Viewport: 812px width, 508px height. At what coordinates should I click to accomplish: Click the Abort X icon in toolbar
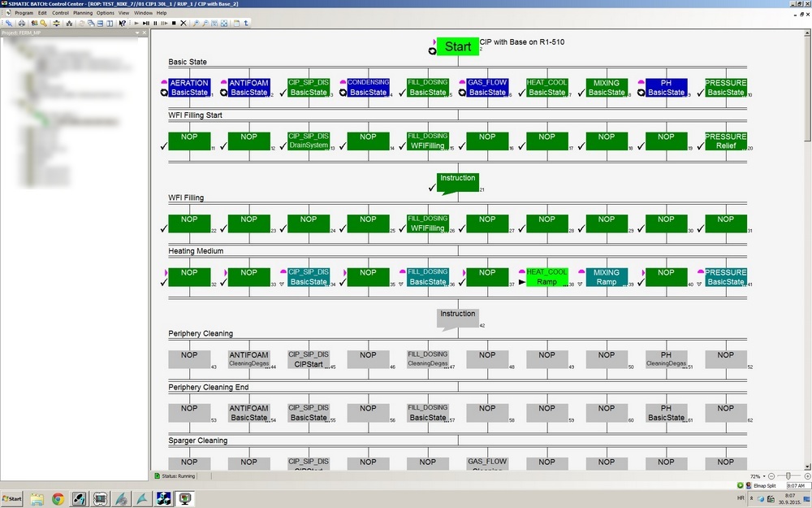[184, 23]
